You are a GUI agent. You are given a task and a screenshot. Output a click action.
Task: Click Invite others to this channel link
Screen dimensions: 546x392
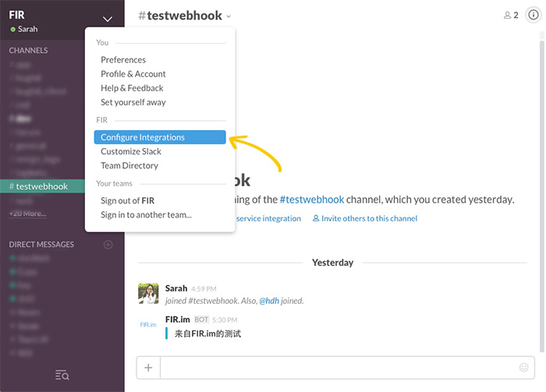365,218
